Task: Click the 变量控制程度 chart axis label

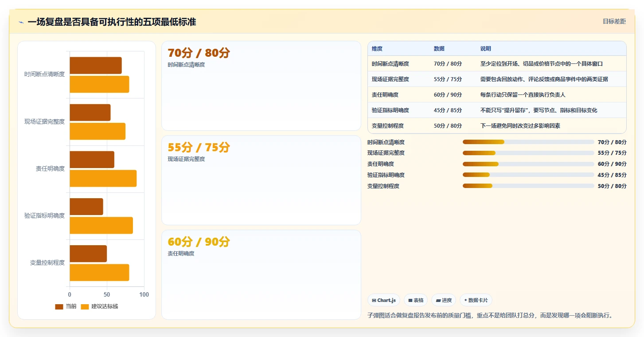Action: 47,263
